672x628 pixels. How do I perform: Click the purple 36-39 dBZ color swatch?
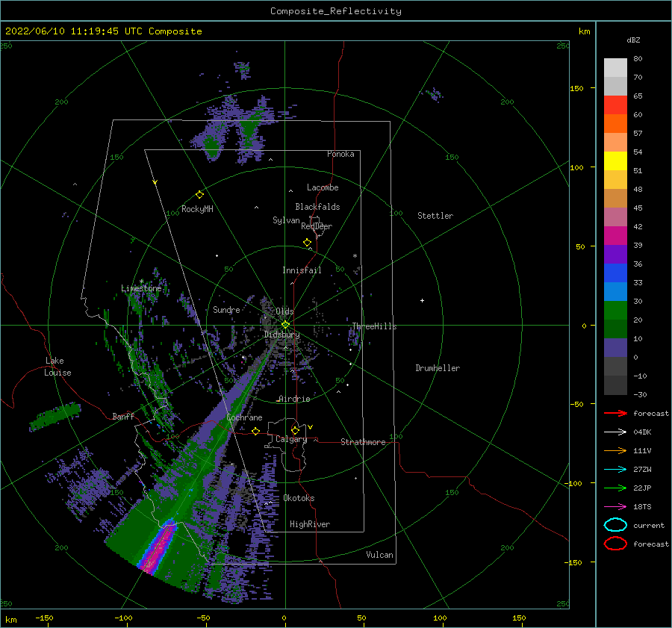pos(615,254)
